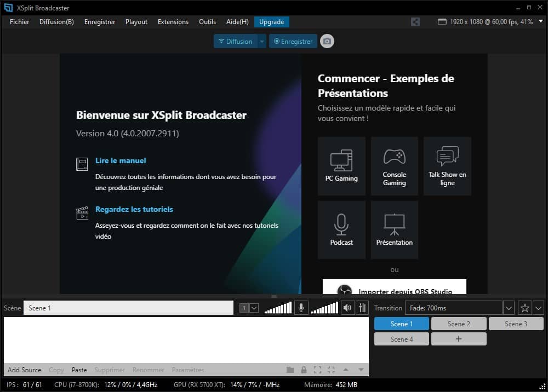Open the Extensions menu

173,22
